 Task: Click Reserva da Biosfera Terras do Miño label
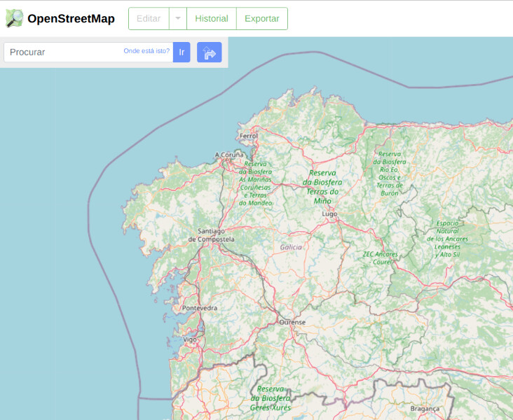click(322, 186)
